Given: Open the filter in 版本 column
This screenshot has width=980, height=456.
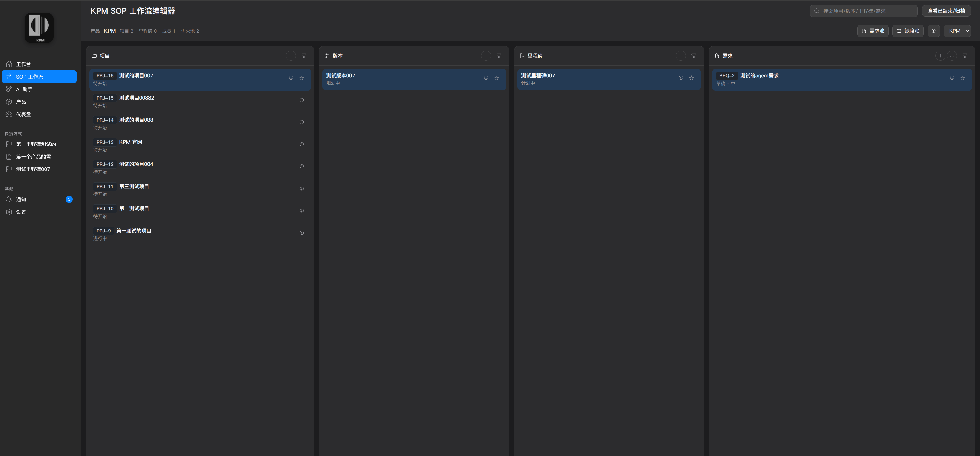Looking at the screenshot, I should pos(498,56).
